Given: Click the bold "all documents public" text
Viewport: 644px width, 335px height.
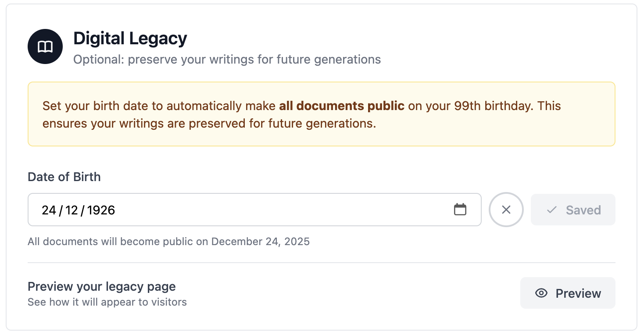Looking at the screenshot, I should coord(341,106).
